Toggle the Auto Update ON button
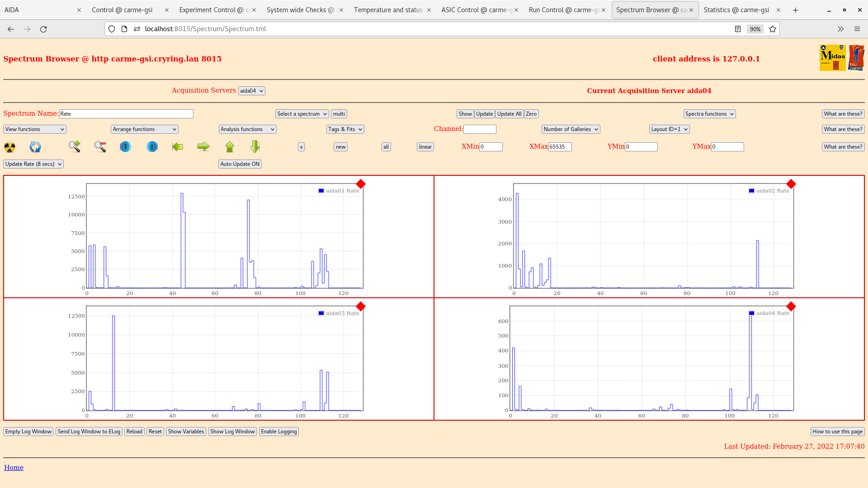This screenshot has height=488, width=868. coord(240,164)
